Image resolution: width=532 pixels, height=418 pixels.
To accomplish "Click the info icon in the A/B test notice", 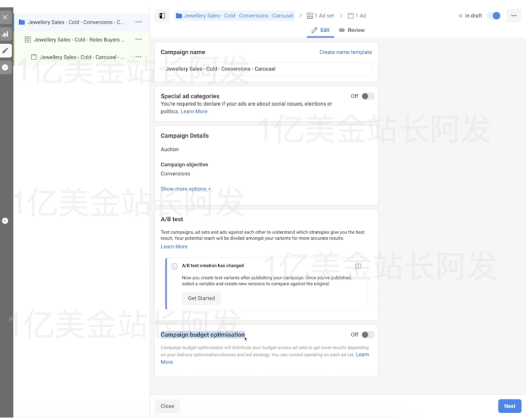I will tap(174, 266).
